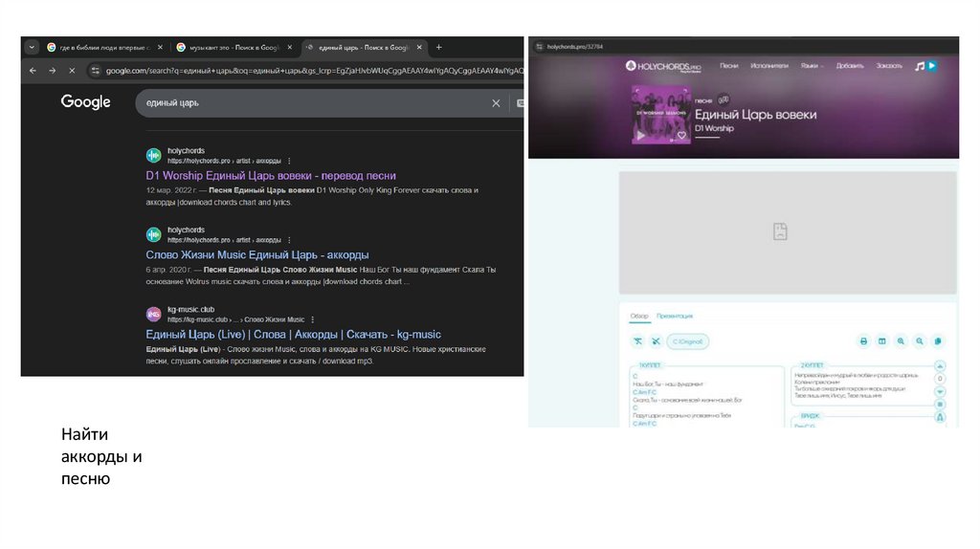Open the tab search dropdown in Chrome

(x=32, y=48)
